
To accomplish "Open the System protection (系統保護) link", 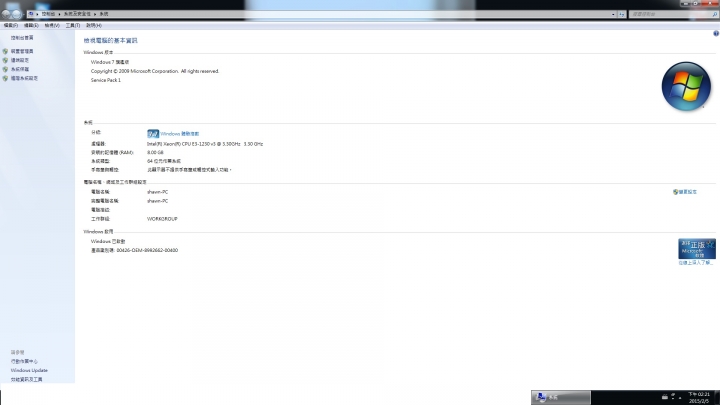I will pos(20,69).
